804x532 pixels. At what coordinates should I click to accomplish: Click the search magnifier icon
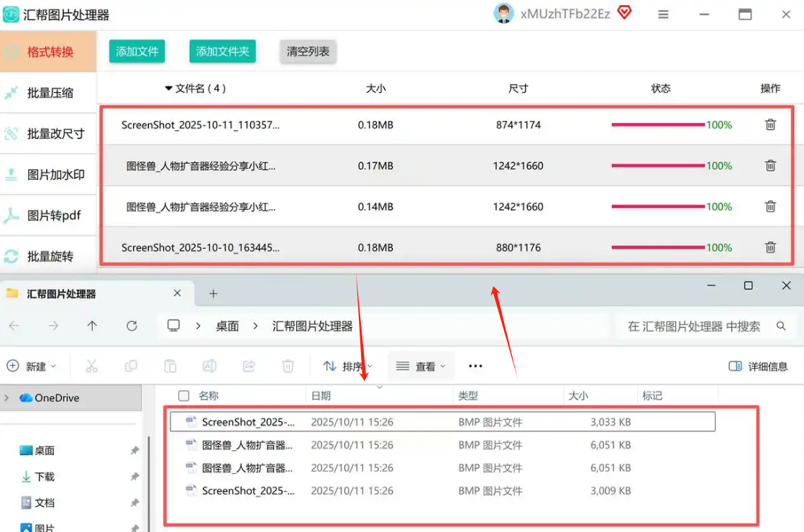pos(781,326)
